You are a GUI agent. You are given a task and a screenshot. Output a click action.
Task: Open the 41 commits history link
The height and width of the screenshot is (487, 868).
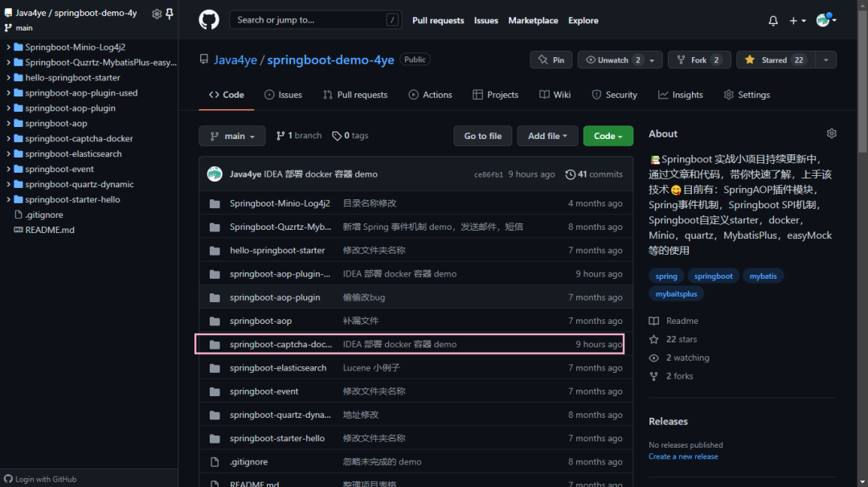(594, 174)
